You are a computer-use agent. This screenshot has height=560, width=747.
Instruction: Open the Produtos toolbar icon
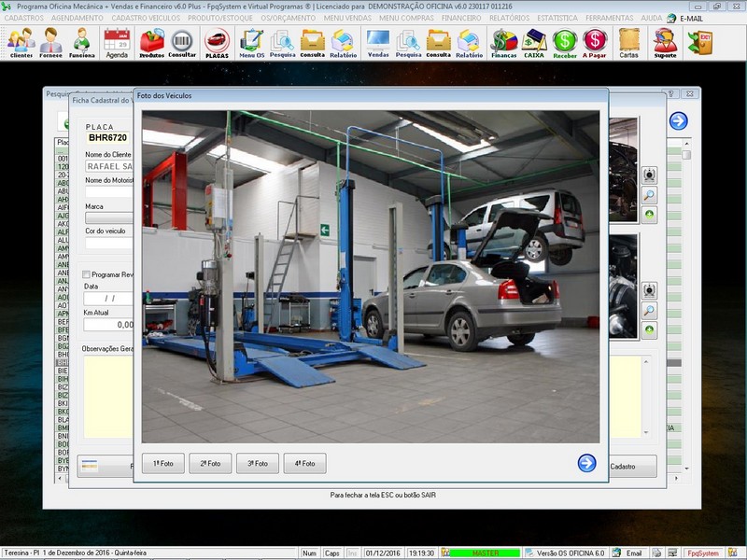click(151, 43)
